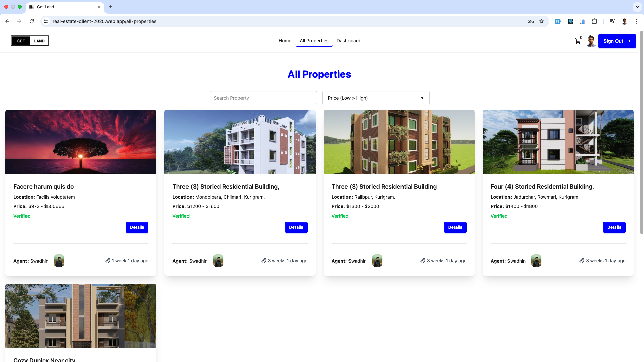Switch to the Get Land browser tab
Viewport: 644px width, 362px height.
point(65,7)
